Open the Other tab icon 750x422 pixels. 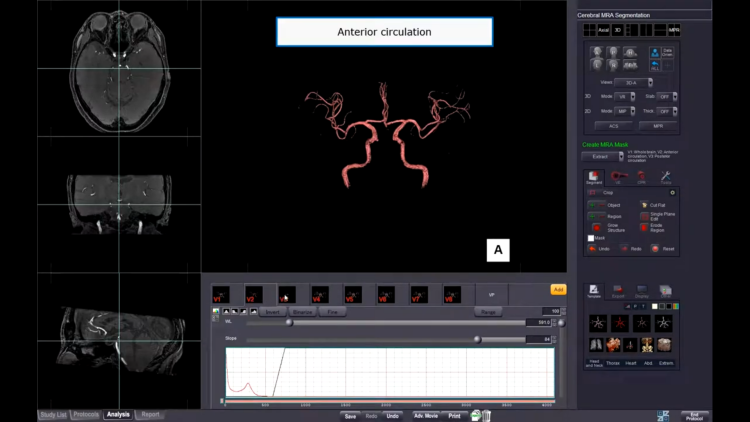tap(665, 291)
